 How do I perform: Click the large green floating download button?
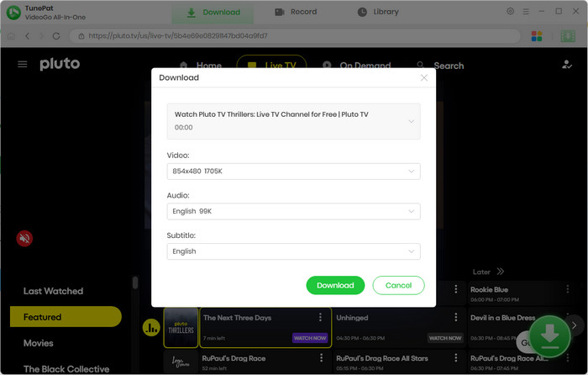click(x=549, y=336)
